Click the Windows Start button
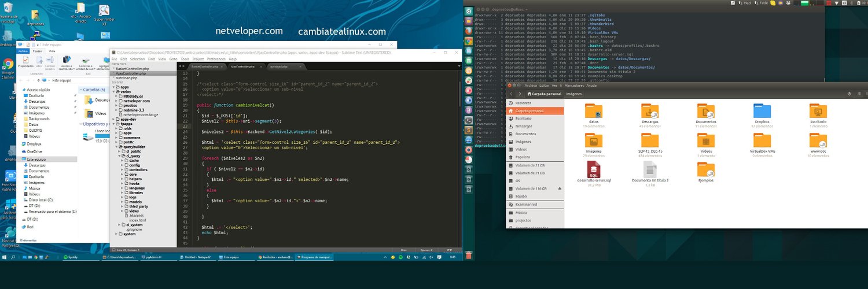The width and height of the screenshot is (868, 289). 5,257
